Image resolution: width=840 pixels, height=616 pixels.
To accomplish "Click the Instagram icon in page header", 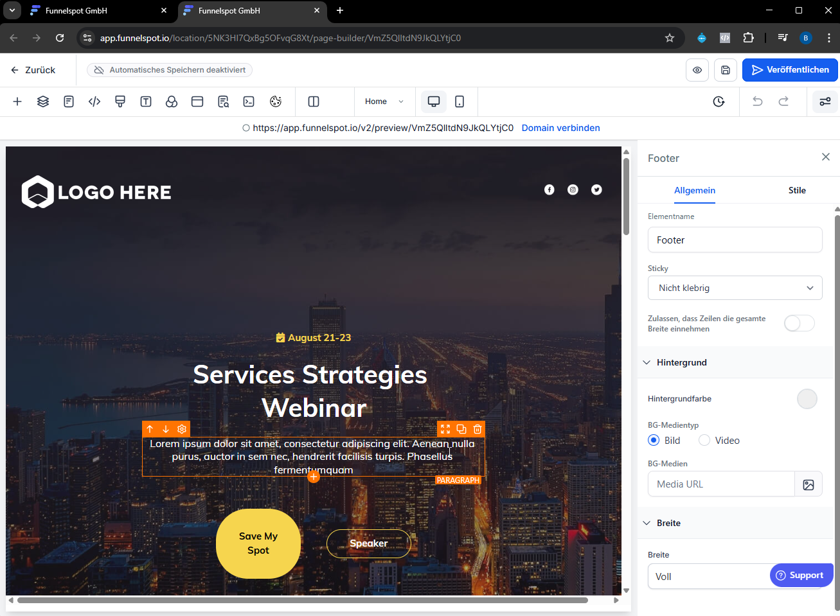I will (x=573, y=189).
